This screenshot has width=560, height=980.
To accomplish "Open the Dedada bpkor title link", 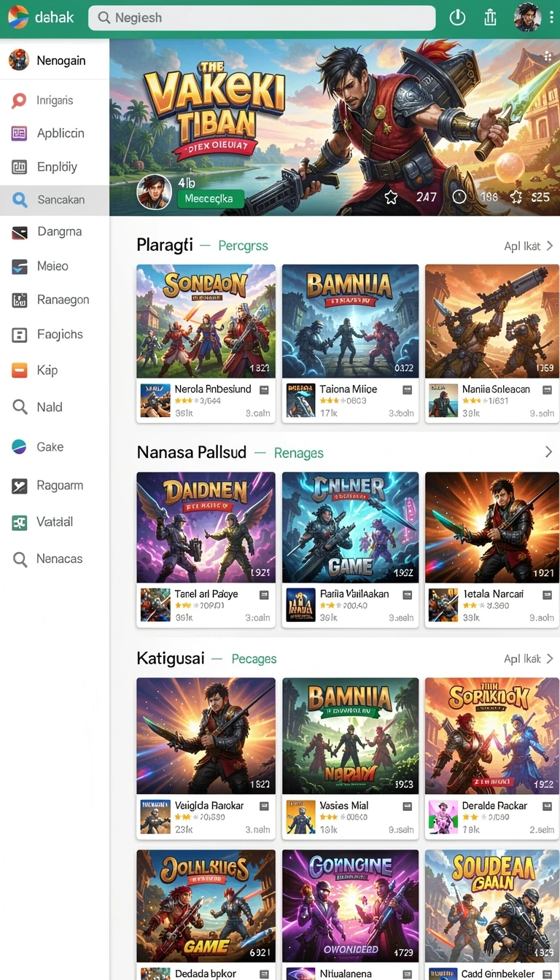I will pyautogui.click(x=205, y=973).
